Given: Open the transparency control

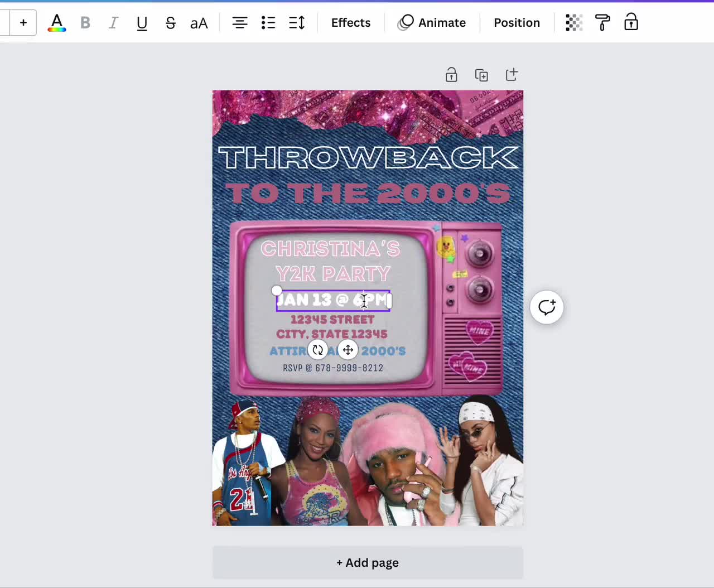Looking at the screenshot, I should coord(574,23).
